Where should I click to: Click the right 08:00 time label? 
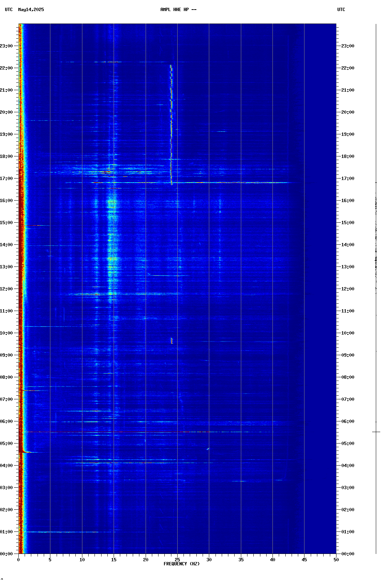tap(348, 377)
